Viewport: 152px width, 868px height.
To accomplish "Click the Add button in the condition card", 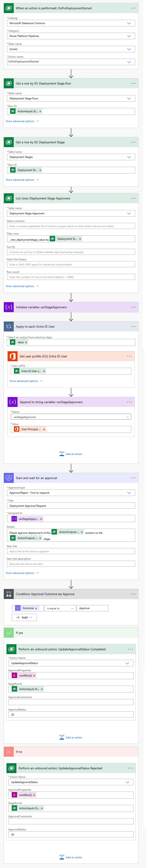I will [24, 617].
